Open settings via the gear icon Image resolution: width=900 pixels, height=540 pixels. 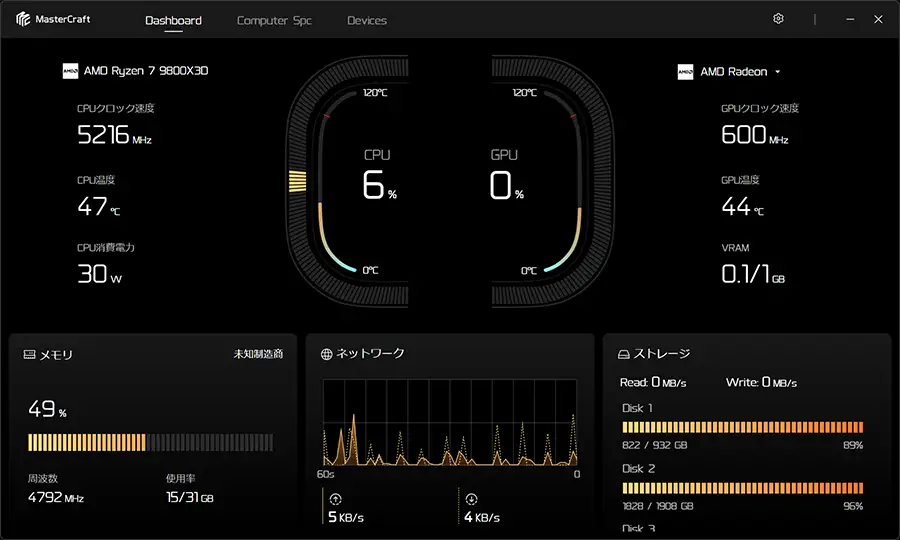778,19
